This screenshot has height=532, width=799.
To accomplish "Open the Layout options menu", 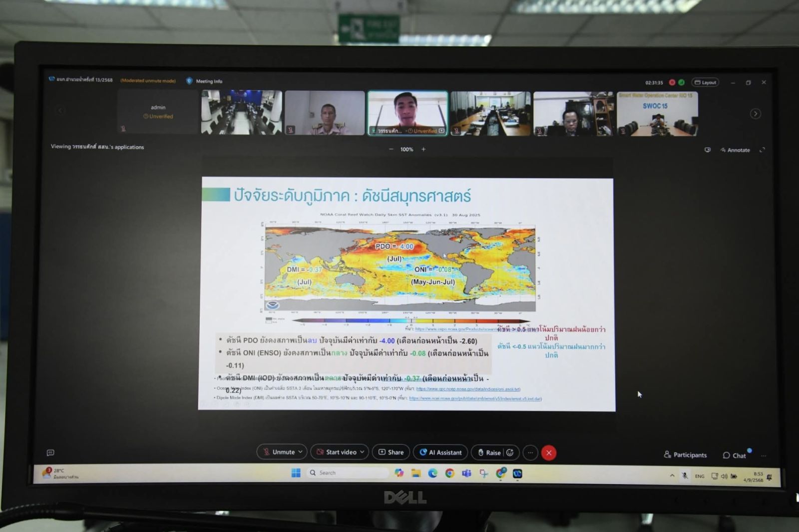I will click(705, 82).
